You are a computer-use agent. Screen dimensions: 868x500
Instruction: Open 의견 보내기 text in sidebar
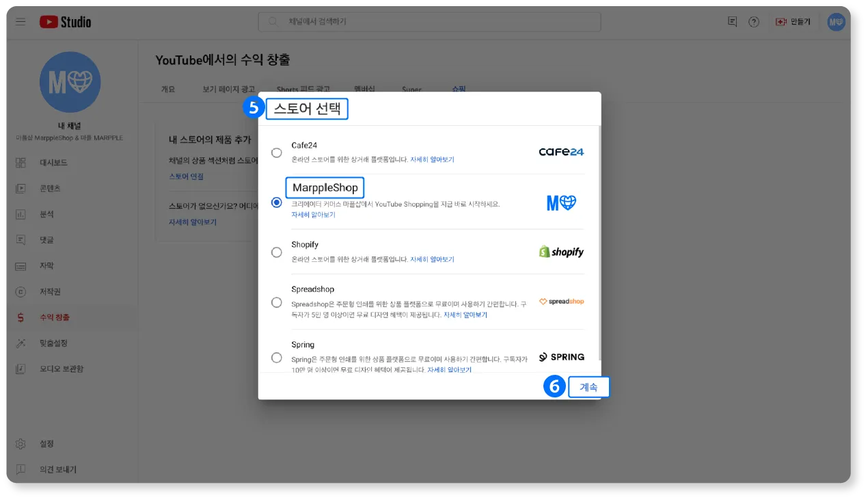[58, 469]
